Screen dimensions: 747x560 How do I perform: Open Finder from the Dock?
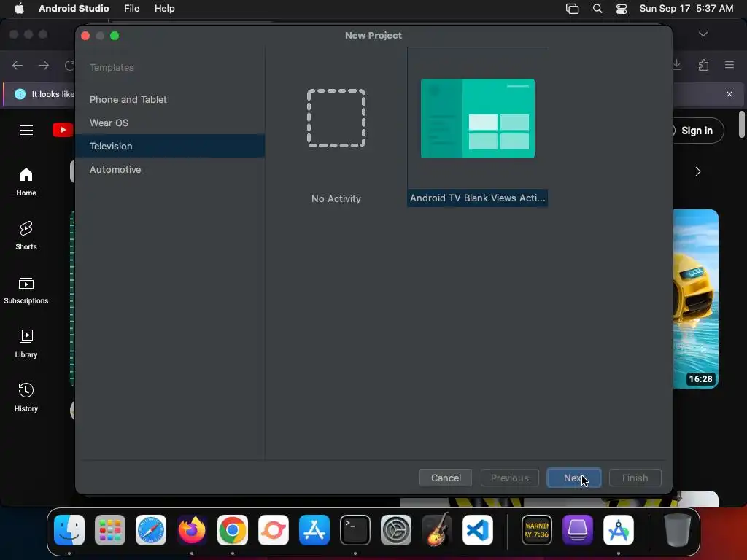[69, 530]
